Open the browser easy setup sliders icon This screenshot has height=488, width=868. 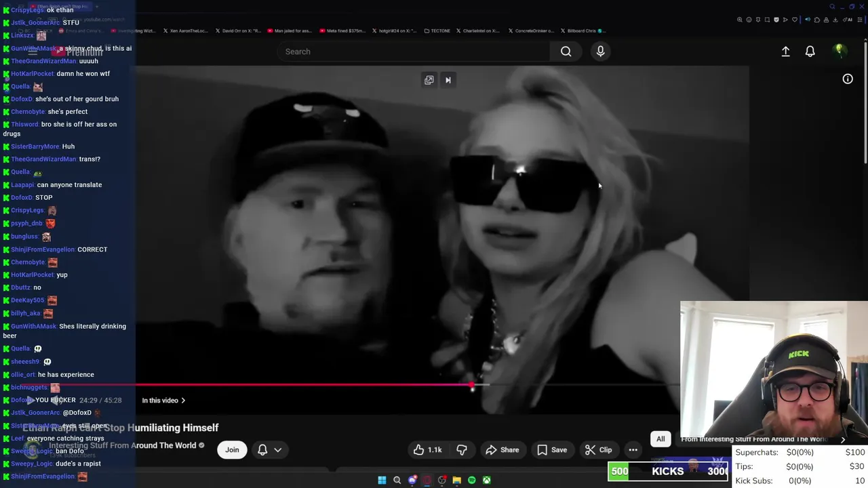click(x=860, y=20)
